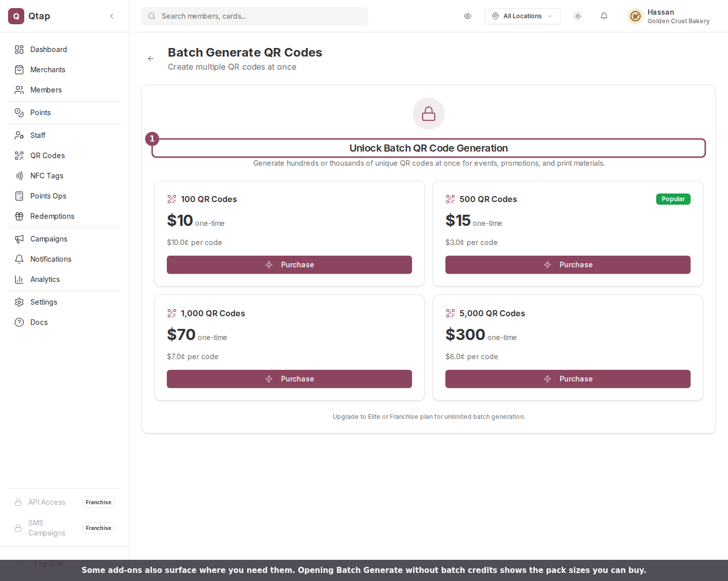Open Dashboard from the sidebar
The height and width of the screenshot is (581, 728).
(64, 50)
